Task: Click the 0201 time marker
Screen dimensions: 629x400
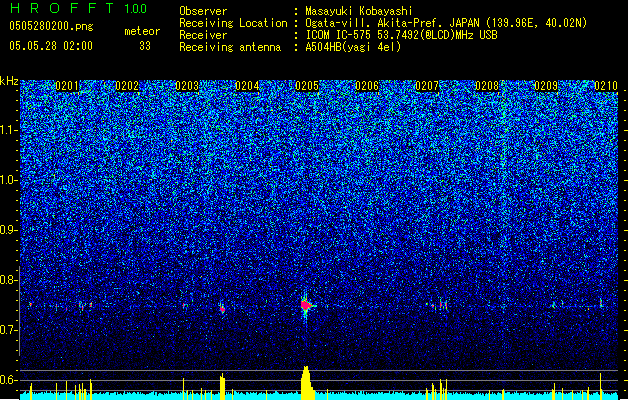Action: [67, 86]
